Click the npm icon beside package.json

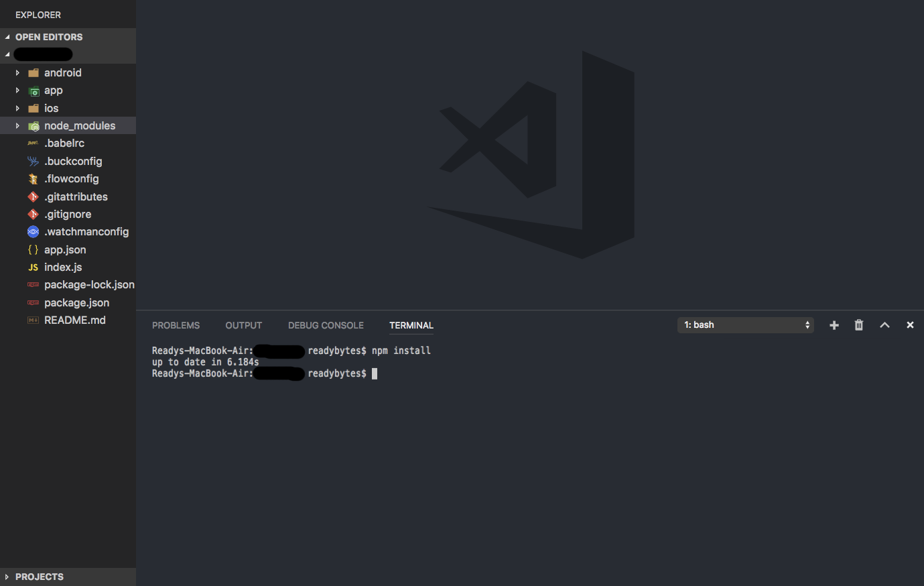pyautogui.click(x=33, y=302)
